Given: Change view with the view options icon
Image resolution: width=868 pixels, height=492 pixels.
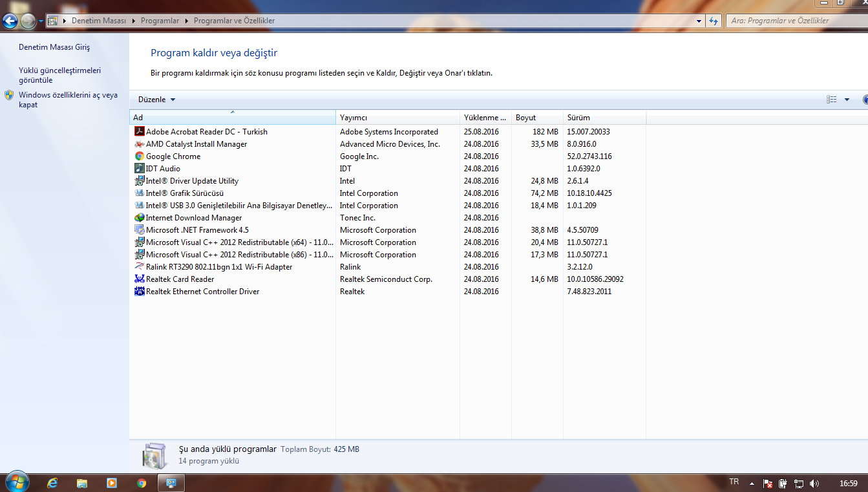Looking at the screenshot, I should pyautogui.click(x=832, y=100).
